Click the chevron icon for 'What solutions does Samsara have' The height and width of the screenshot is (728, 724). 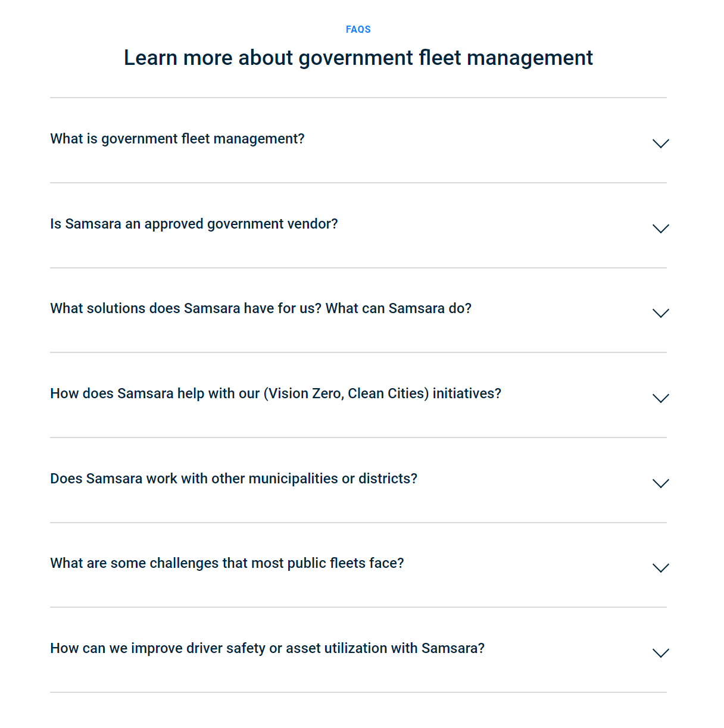[661, 313]
